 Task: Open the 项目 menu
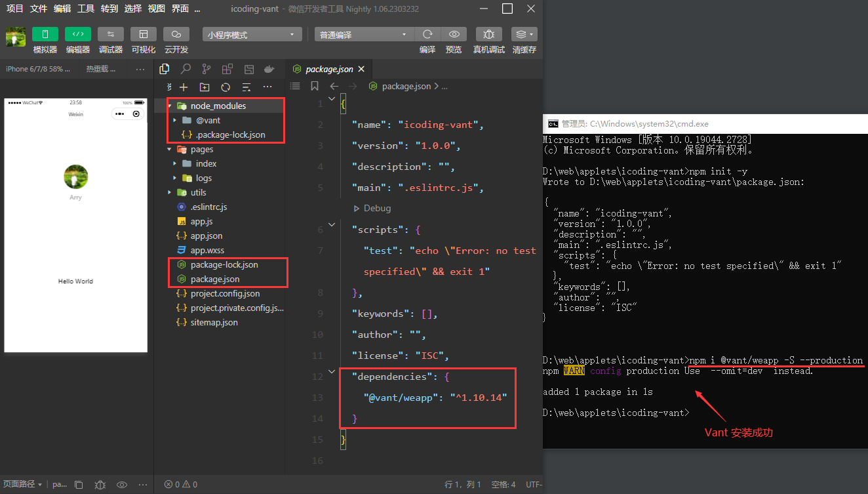coord(15,9)
